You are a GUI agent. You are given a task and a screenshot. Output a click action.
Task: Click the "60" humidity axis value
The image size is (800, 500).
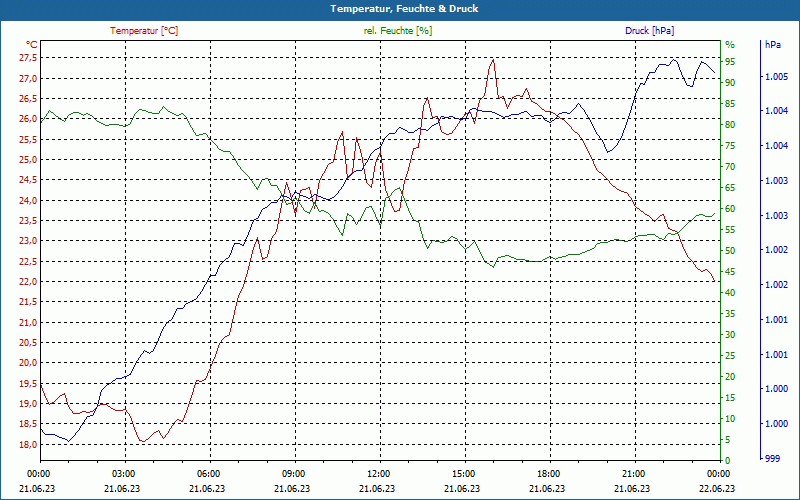coord(730,209)
